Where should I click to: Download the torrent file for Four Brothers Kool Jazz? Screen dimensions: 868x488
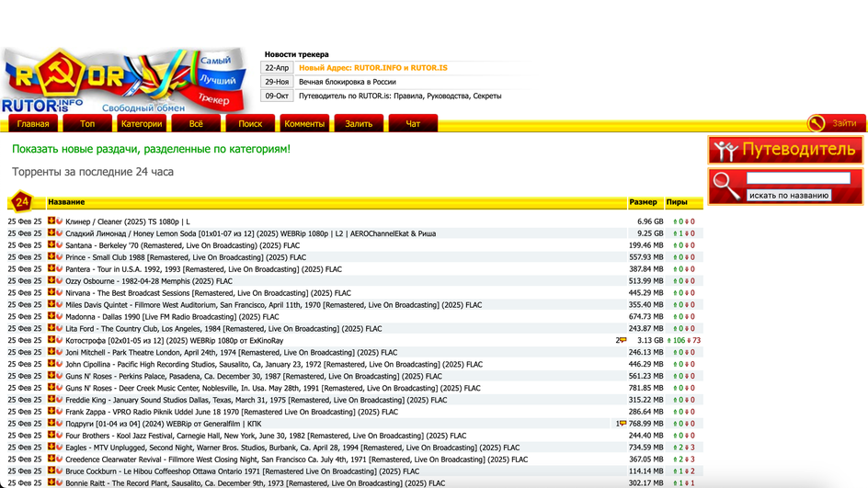51,435
